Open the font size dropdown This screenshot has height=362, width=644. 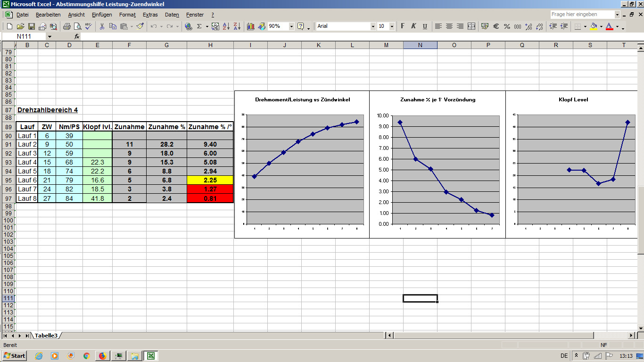point(392,26)
